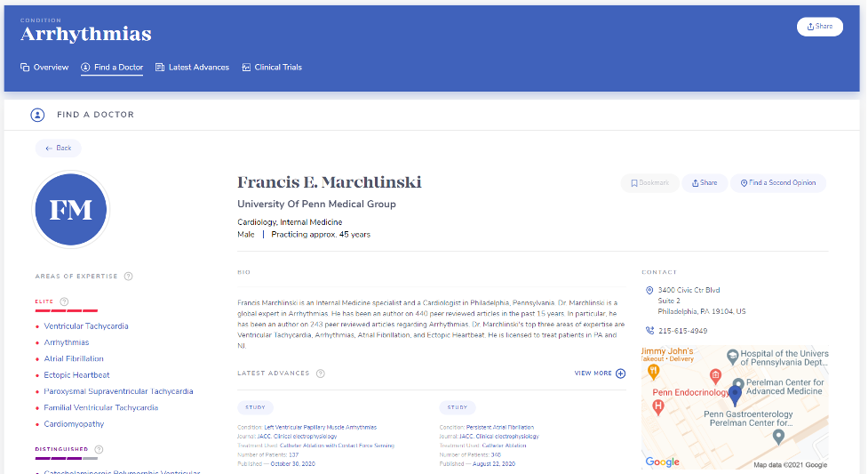Go back using the Back button

click(58, 148)
